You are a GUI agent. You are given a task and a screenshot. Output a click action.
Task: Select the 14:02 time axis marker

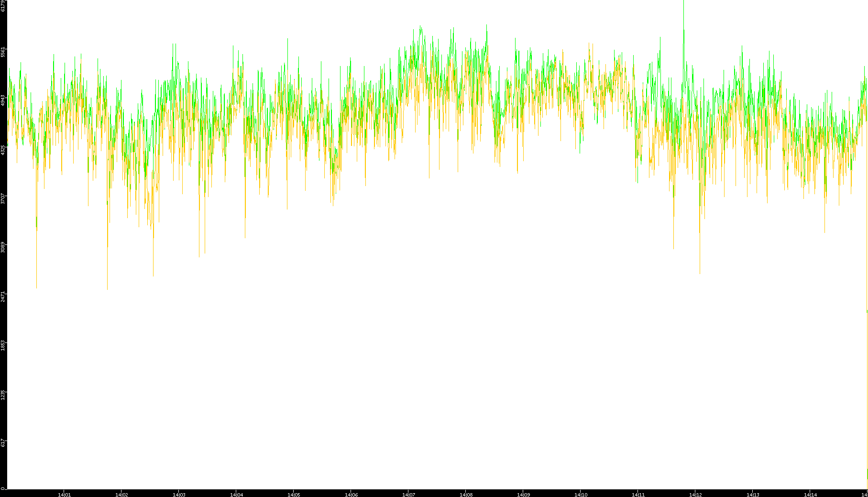(121, 495)
